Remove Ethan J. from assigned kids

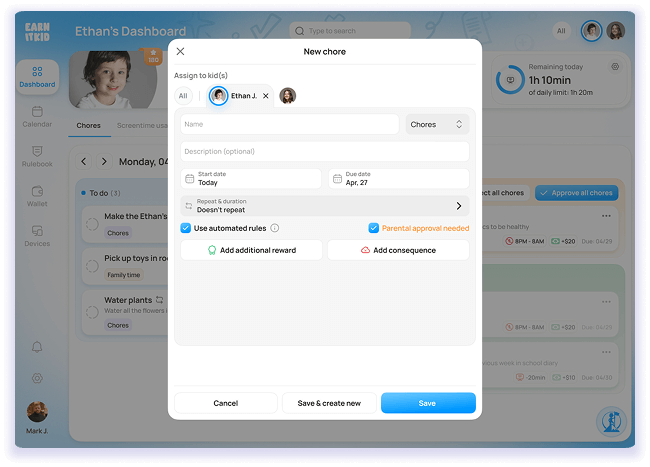pyautogui.click(x=266, y=96)
